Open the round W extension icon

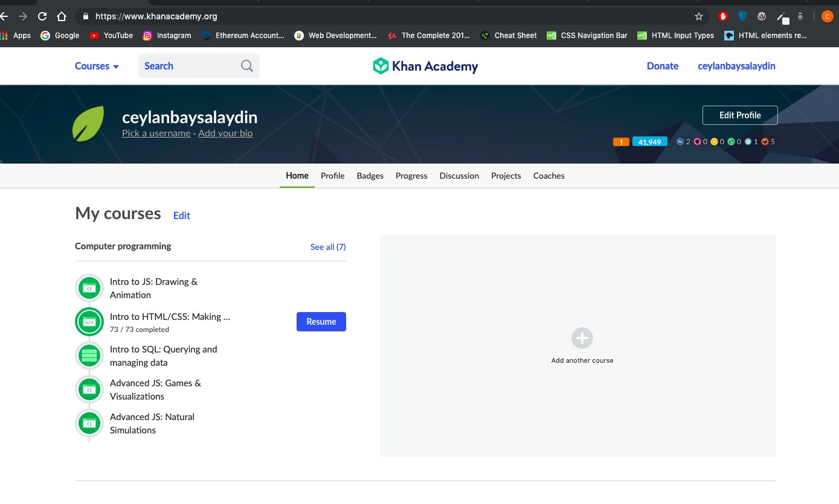pos(762,16)
